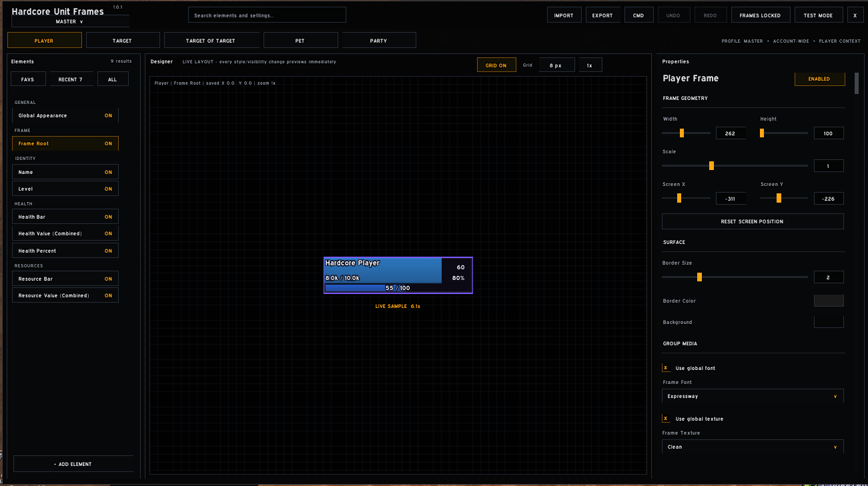This screenshot has height=486, width=868.
Task: Click the Screen X value field -311
Action: point(731,198)
